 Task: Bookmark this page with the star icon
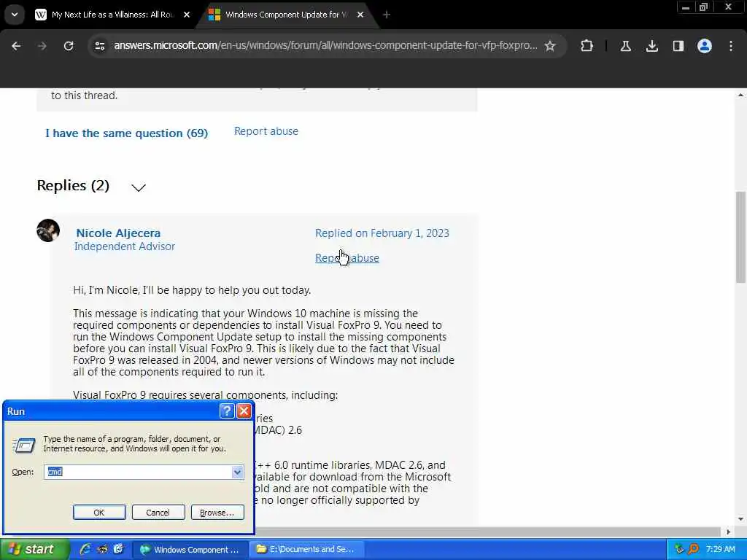[550, 46]
